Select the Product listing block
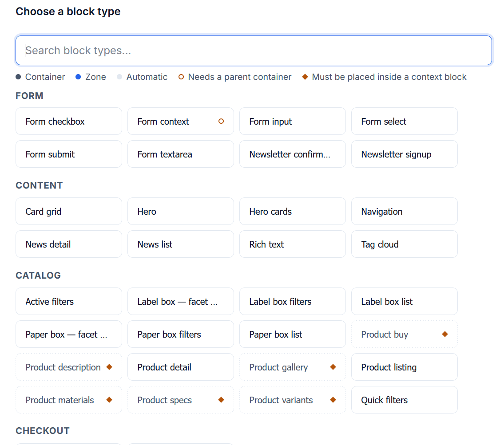Image resolution: width=504 pixels, height=445 pixels. pyautogui.click(x=405, y=367)
